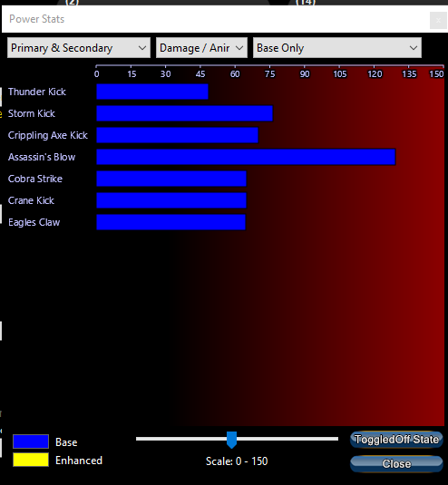
Task: Click the Crippling Axe Kick bar
Action: click(177, 135)
